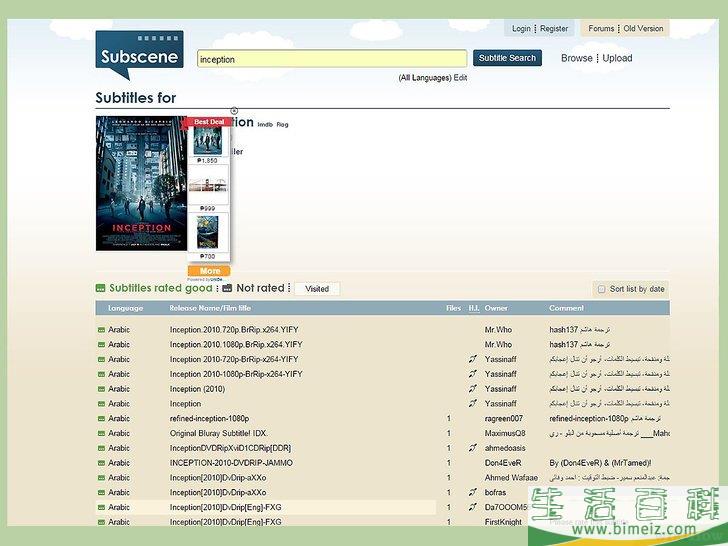Click the Visited filter

317,289
